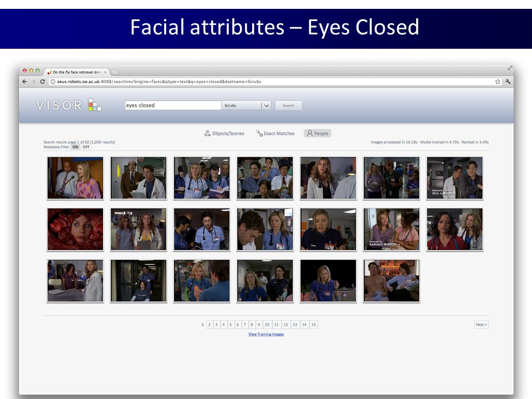The image size is (532, 399).
Task: Go to results page 11
Action: click(x=277, y=325)
